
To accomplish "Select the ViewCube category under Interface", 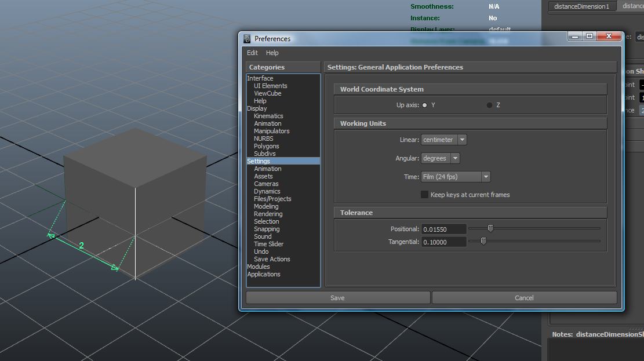I will [267, 93].
